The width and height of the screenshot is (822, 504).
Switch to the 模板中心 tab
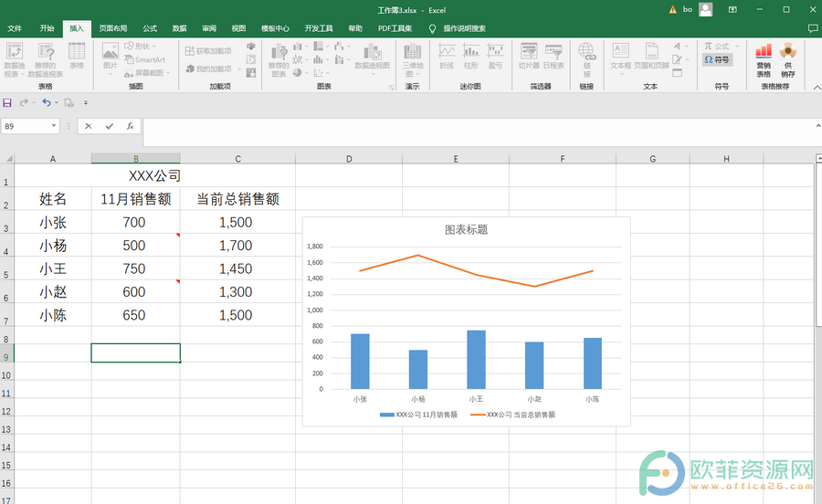coord(275,28)
